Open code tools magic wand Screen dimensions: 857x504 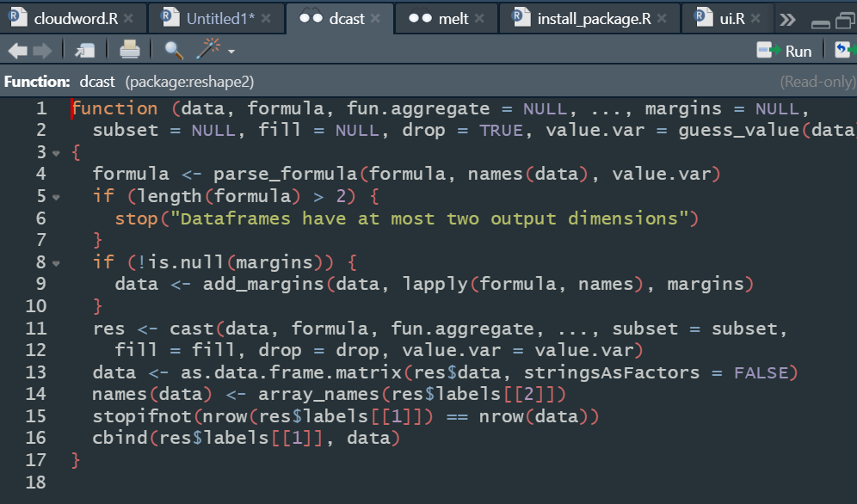[x=208, y=49]
